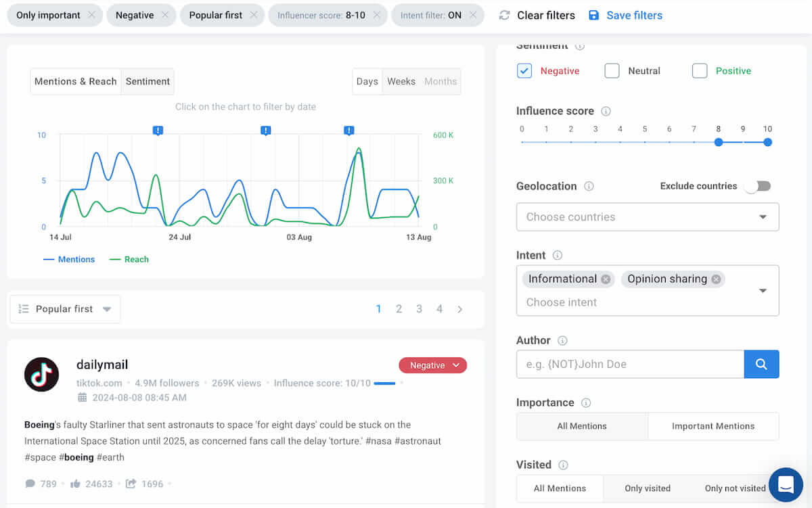Switch to the Sentiment chart tab
The width and height of the screenshot is (812, 508).
(x=148, y=81)
